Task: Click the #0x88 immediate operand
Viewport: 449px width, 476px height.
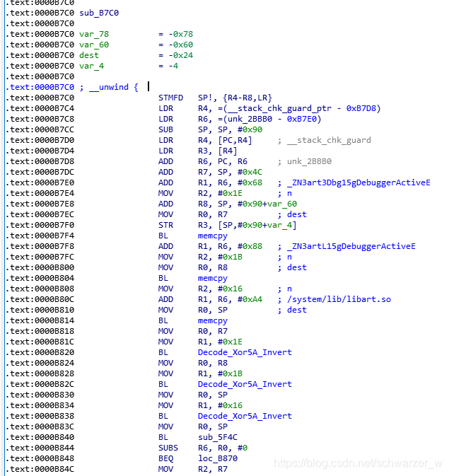Action: coord(250,247)
